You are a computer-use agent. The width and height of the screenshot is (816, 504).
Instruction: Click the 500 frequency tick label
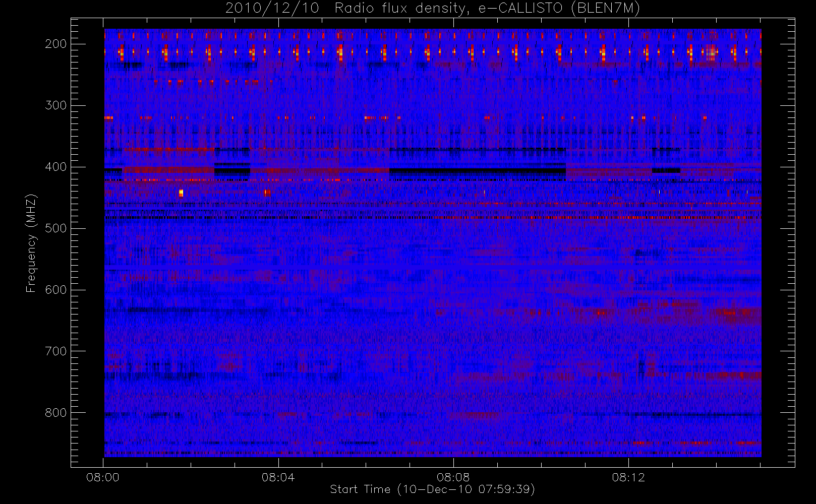coord(56,228)
